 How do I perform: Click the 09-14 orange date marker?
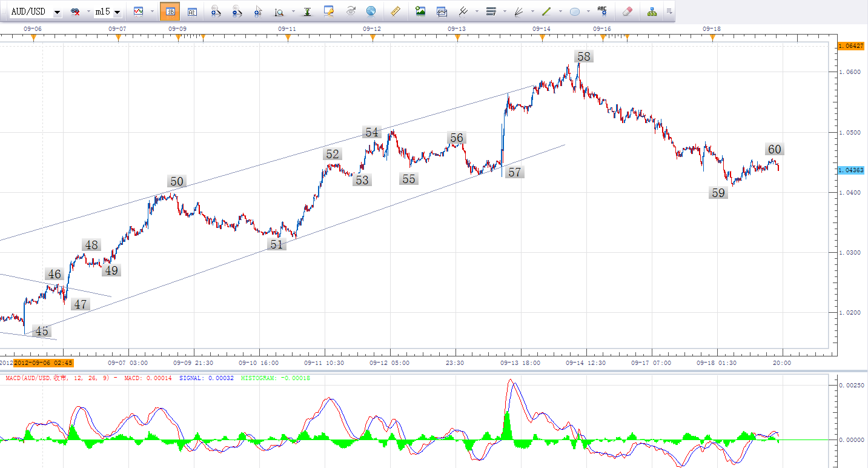click(543, 38)
